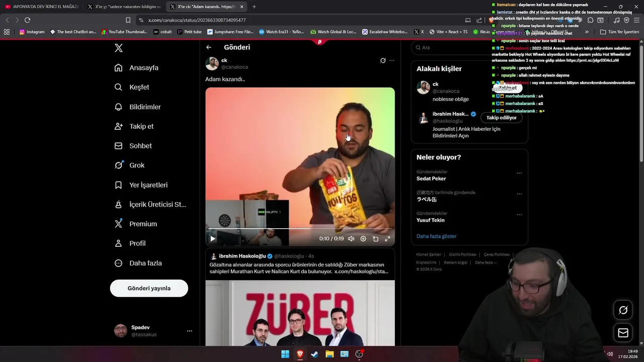Open Gizlilik Politikası footer link

[x=462, y=254]
